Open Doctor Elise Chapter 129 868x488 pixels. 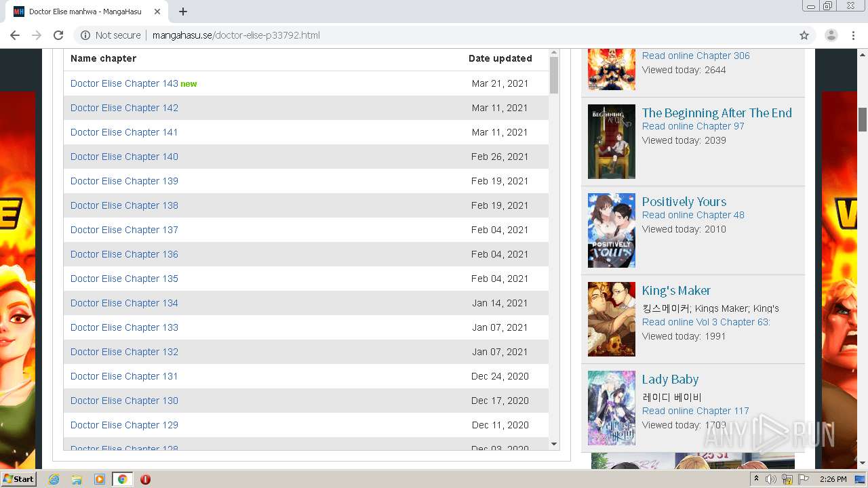coord(124,425)
